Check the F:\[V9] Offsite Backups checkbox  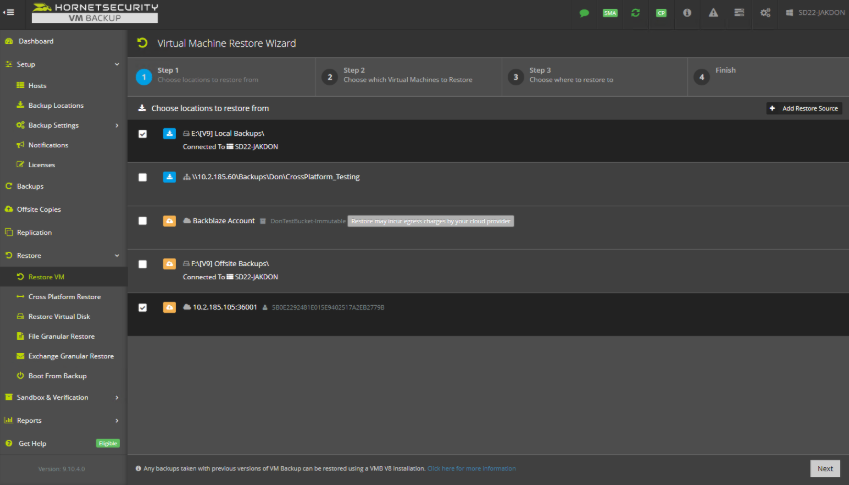[x=142, y=264]
